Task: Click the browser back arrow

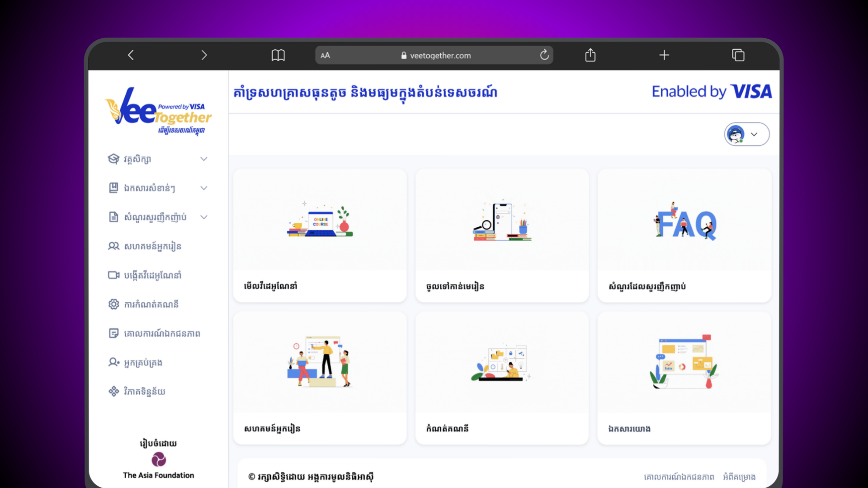Action: pos(131,55)
